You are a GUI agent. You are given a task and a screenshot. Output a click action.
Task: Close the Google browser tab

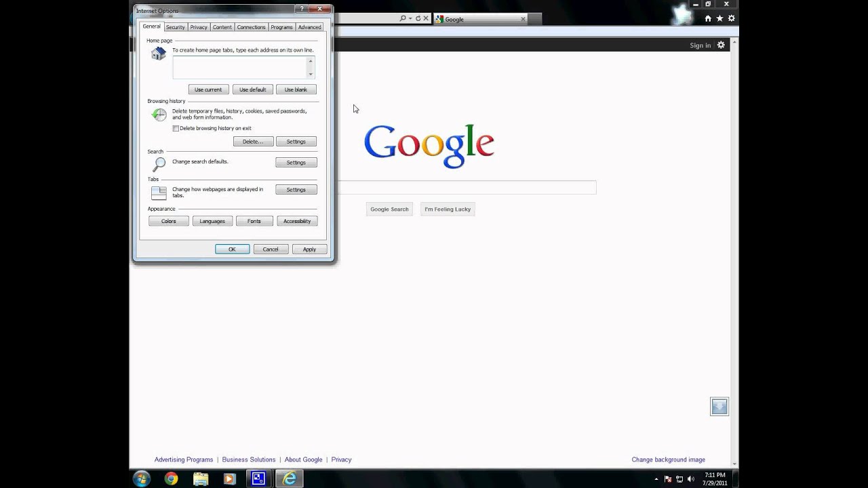tap(523, 19)
